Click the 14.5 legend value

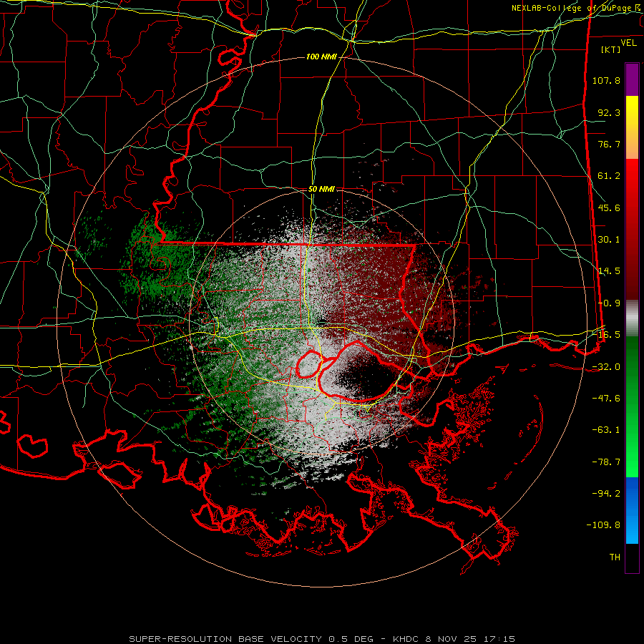[x=609, y=271]
